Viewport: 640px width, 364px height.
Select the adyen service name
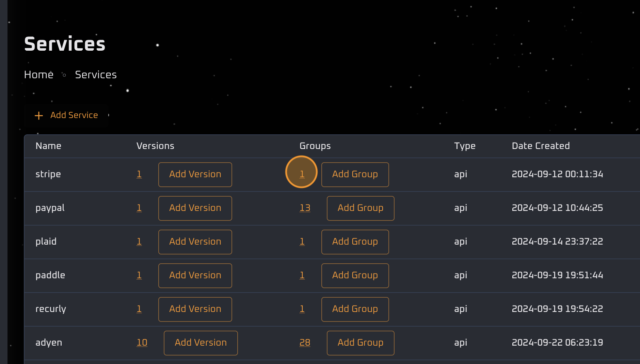pyautogui.click(x=49, y=343)
